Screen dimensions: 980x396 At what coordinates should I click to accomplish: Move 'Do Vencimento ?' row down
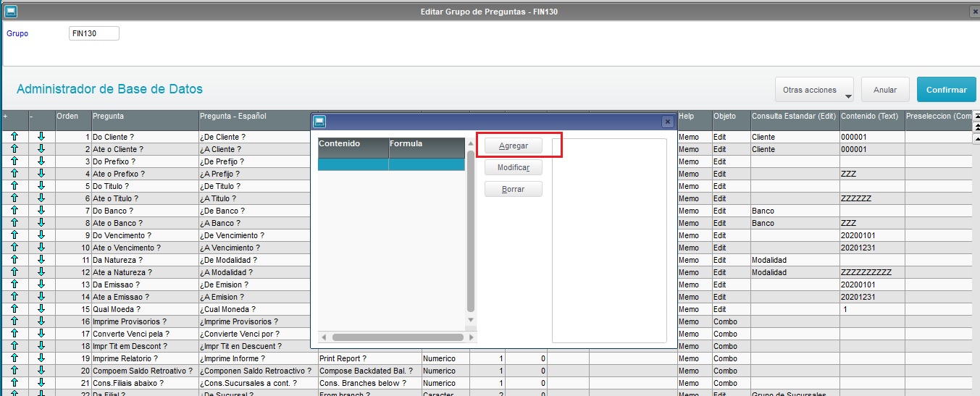(x=41, y=235)
